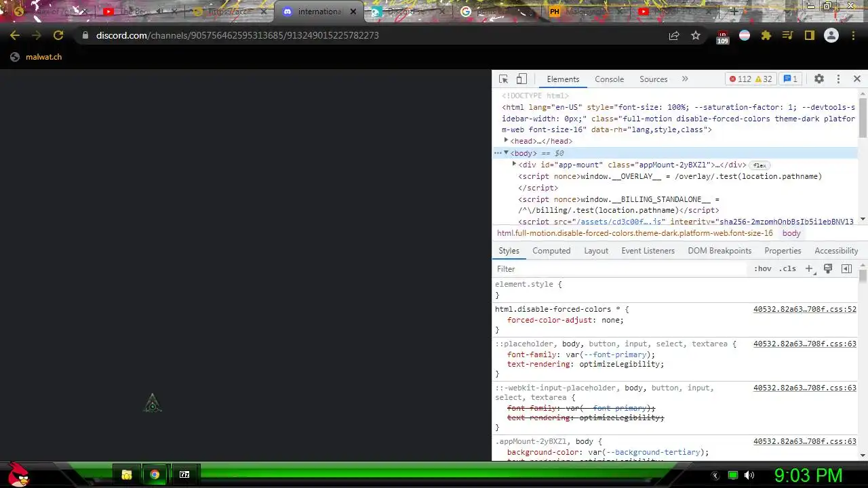Collapse the body element node
Viewport: 868px width, 488px height.
click(x=506, y=153)
